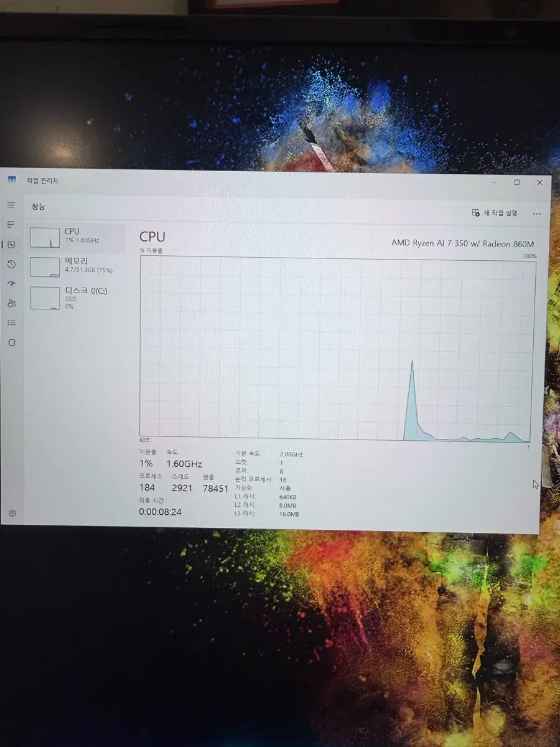Screen dimensions: 560x747
Task: Select the 메모리 performance entry
Action: coord(75,268)
